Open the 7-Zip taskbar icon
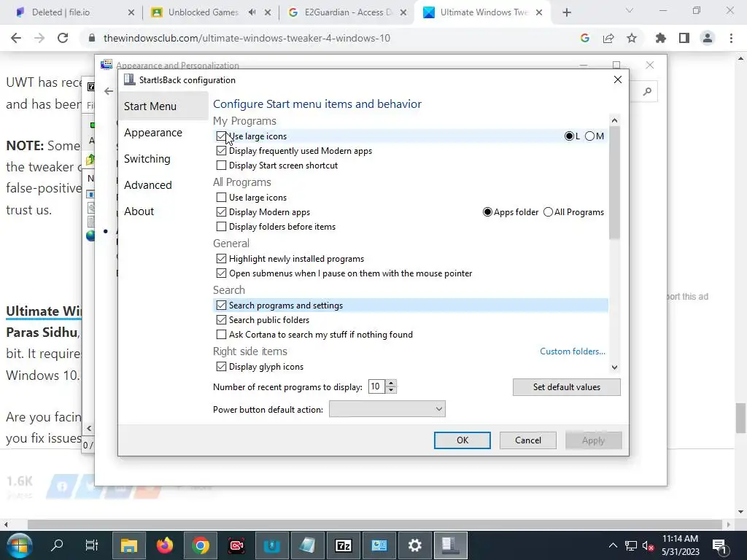The height and width of the screenshot is (560, 747). pyautogui.click(x=344, y=545)
